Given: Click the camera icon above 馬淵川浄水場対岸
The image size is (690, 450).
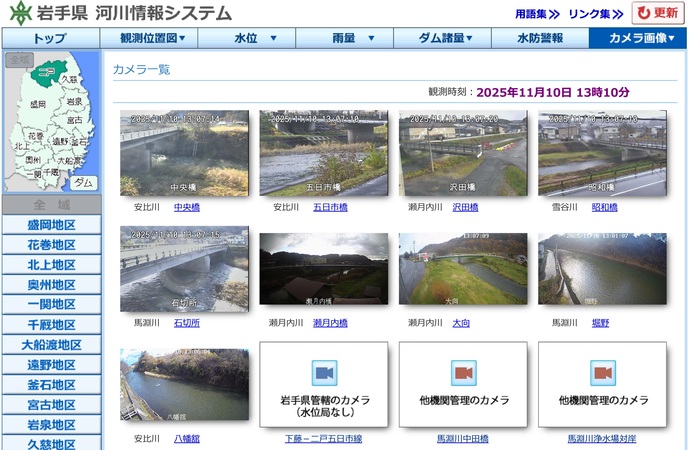Looking at the screenshot, I should click(x=603, y=373).
